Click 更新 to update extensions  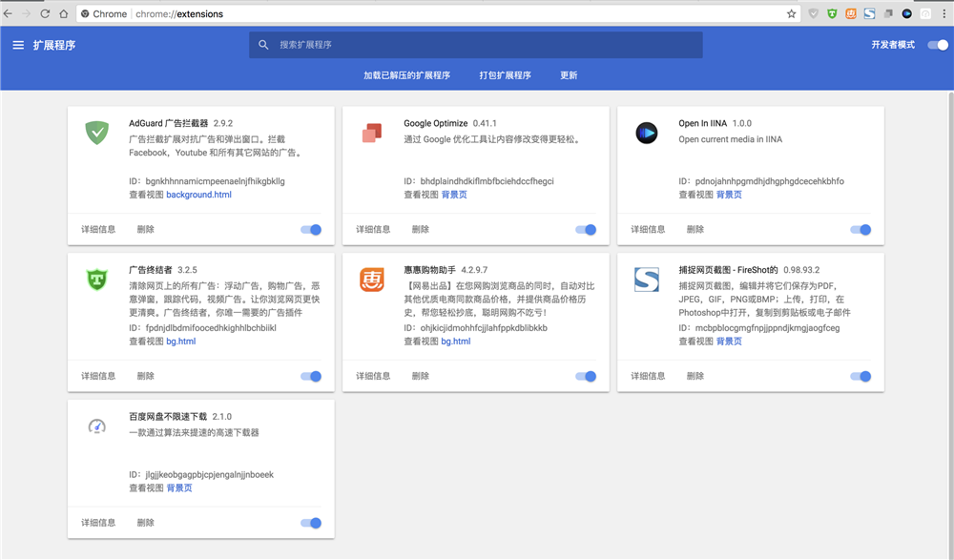569,75
